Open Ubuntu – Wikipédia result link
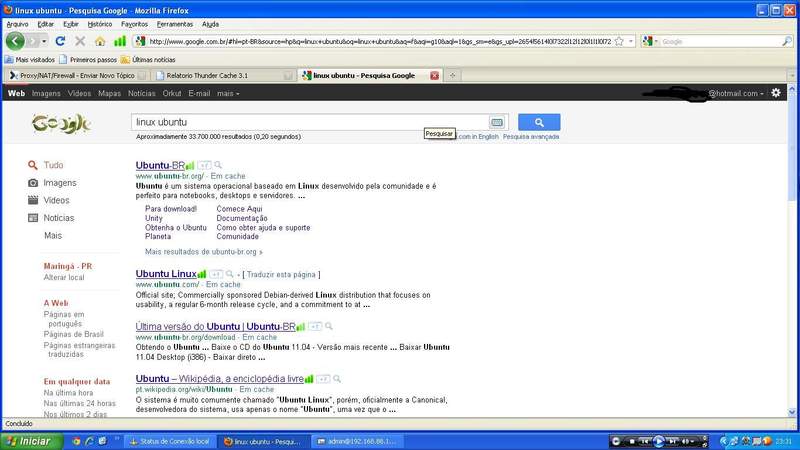 (x=219, y=379)
